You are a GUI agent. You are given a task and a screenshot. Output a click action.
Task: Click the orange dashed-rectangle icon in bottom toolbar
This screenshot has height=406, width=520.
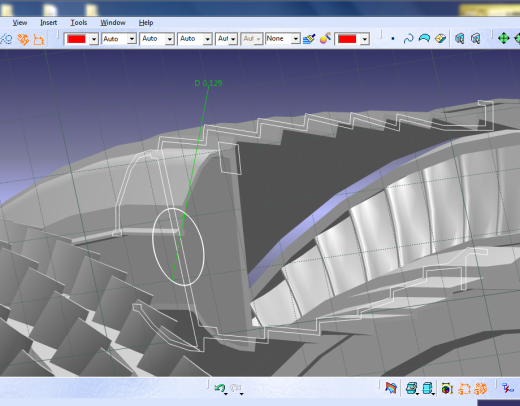pyautogui.click(x=464, y=389)
